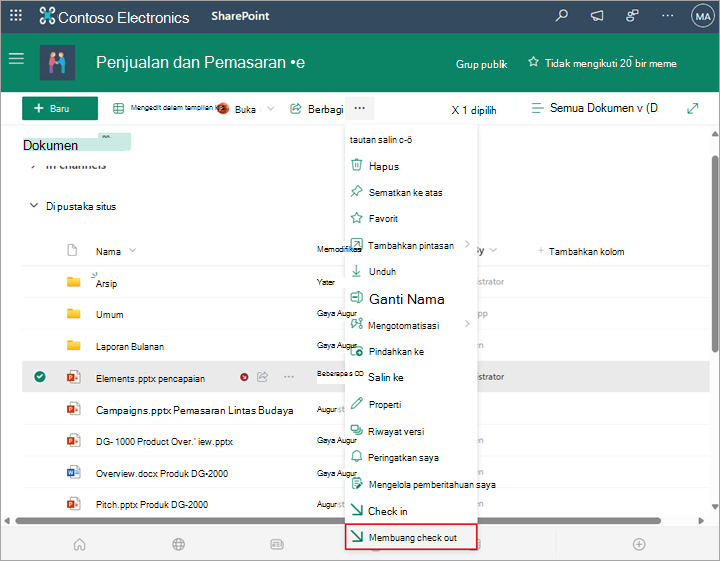
Task: Click the checked-out red icon on Elements.pptx
Action: tap(244, 377)
